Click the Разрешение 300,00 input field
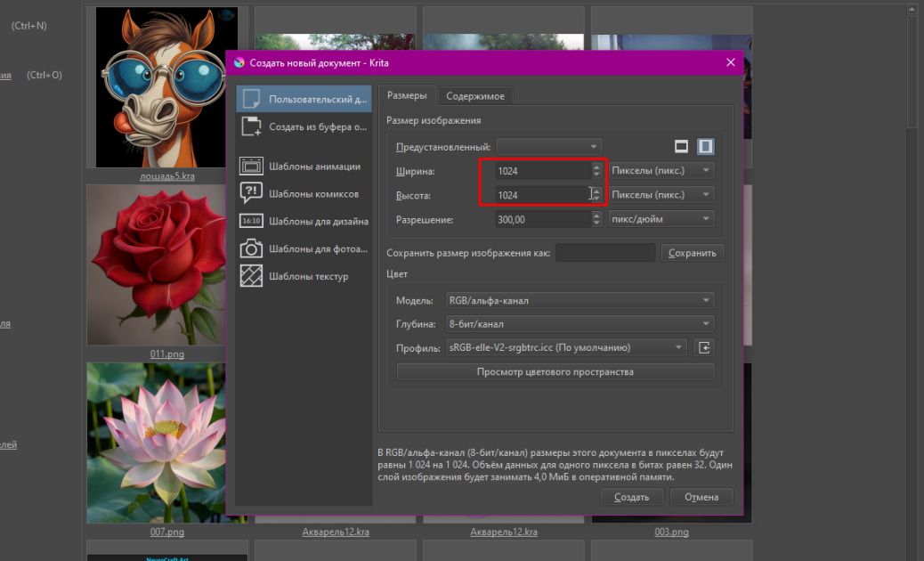 click(543, 219)
